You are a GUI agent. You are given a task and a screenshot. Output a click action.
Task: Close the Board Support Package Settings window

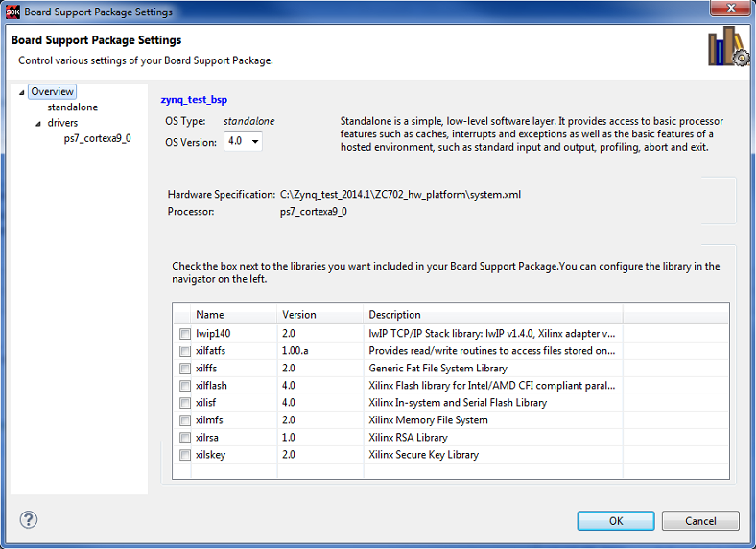[730, 8]
